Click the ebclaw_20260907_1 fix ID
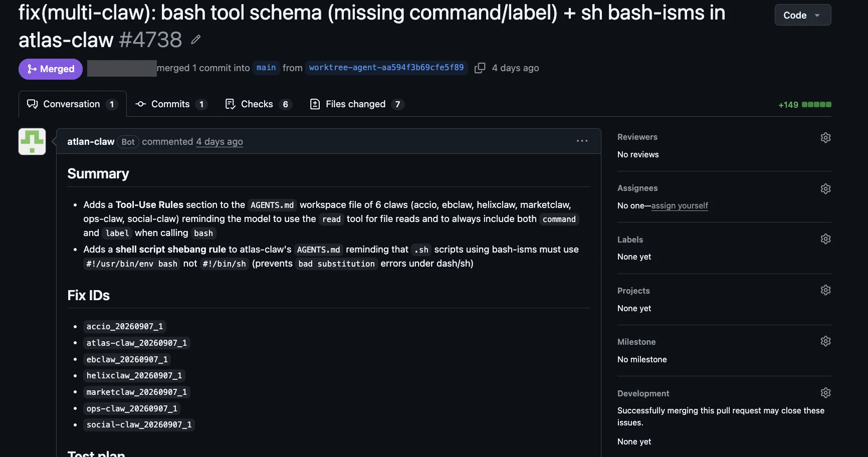The width and height of the screenshot is (868, 457). click(127, 360)
